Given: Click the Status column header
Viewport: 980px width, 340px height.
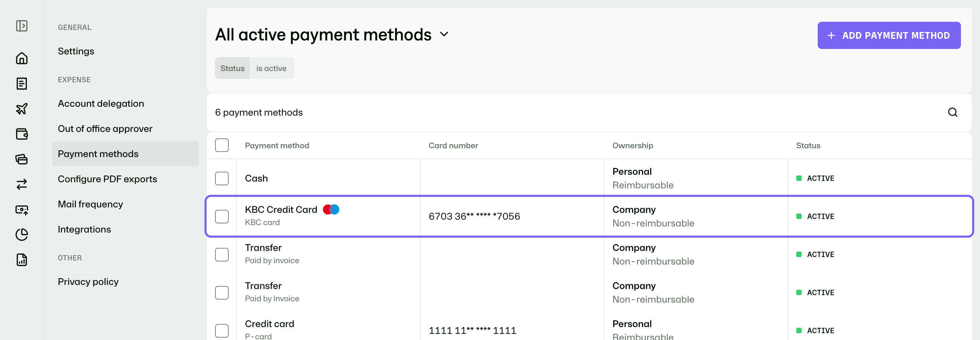Looking at the screenshot, I should (808, 145).
